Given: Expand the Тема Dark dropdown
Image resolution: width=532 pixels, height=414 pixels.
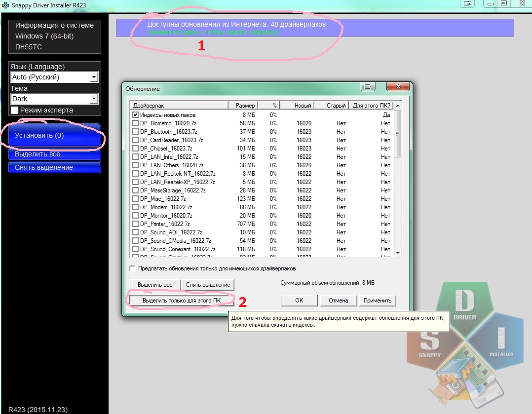Looking at the screenshot, I should click(x=94, y=99).
